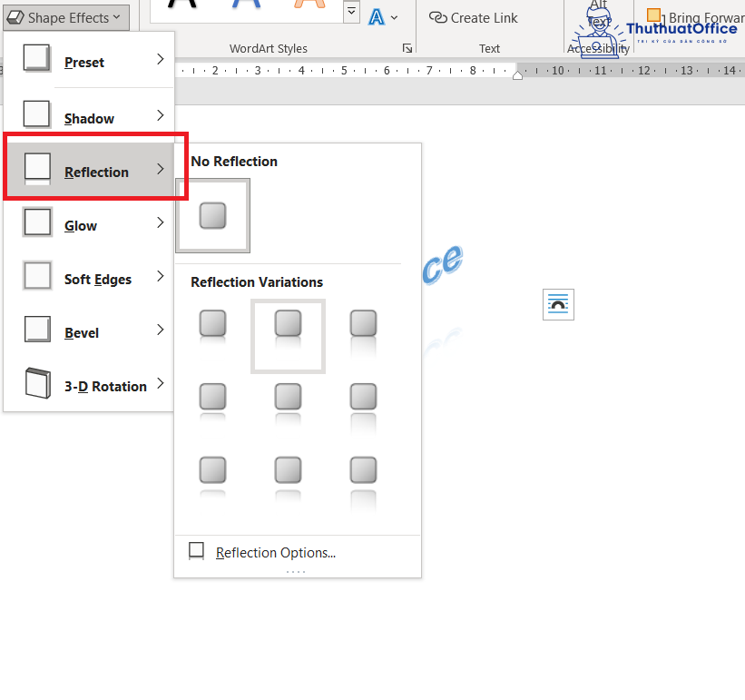Open the Reflection submenu item
The height and width of the screenshot is (700, 745).
pos(89,170)
